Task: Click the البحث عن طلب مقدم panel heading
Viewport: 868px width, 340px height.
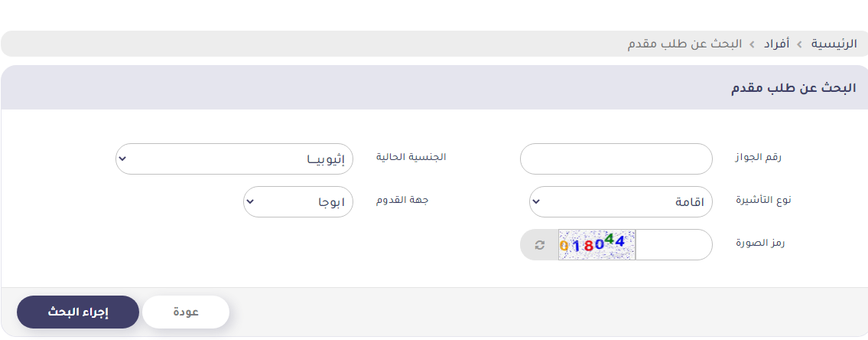Action: pos(793,87)
